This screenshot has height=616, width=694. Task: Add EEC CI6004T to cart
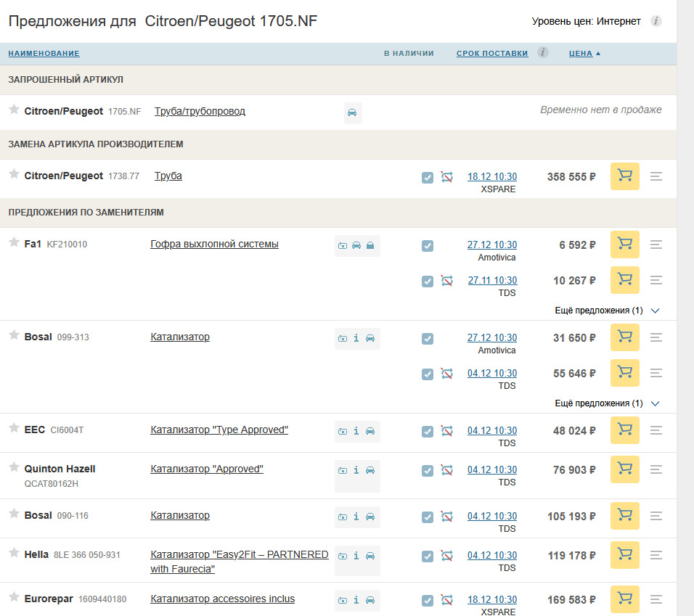tap(624, 430)
